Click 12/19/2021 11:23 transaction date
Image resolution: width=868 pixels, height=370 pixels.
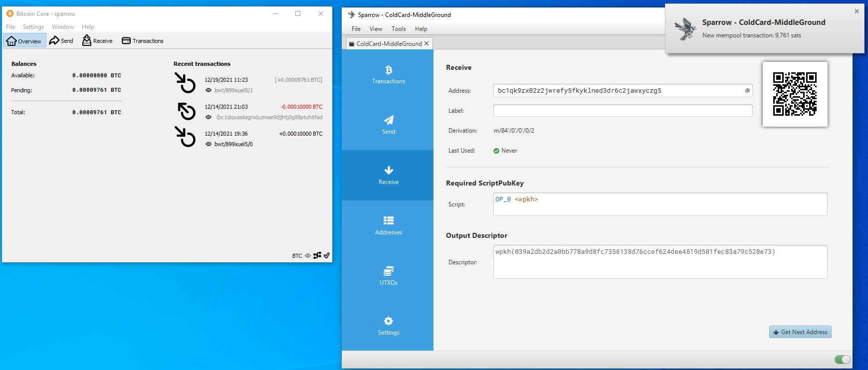[x=226, y=80]
